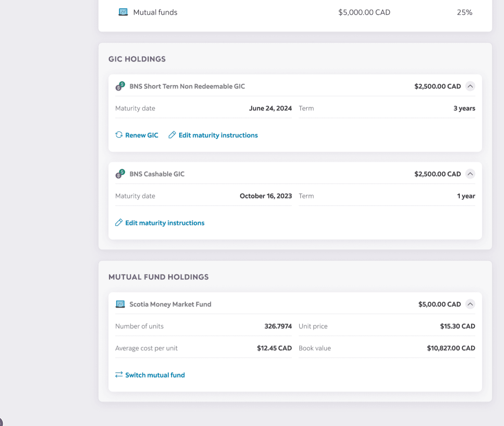Collapse the BNS Short Term Non Redeemable GIC
This screenshot has height=426, width=504.
coord(470,86)
